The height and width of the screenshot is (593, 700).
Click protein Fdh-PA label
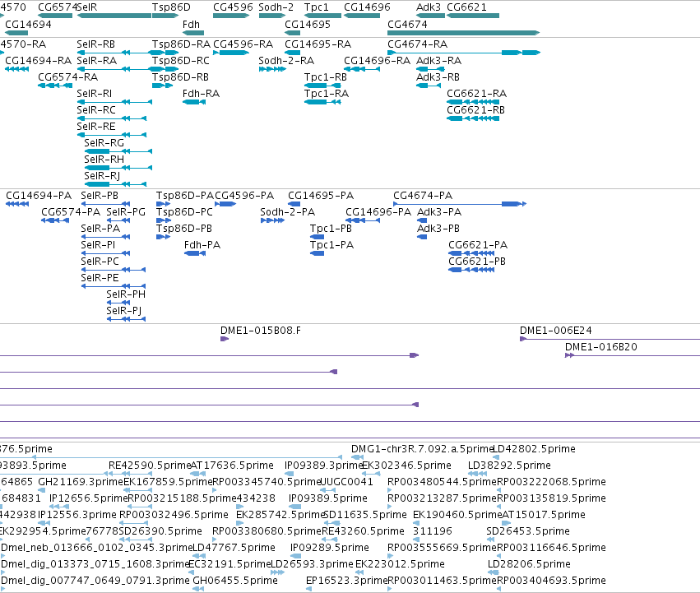point(202,245)
